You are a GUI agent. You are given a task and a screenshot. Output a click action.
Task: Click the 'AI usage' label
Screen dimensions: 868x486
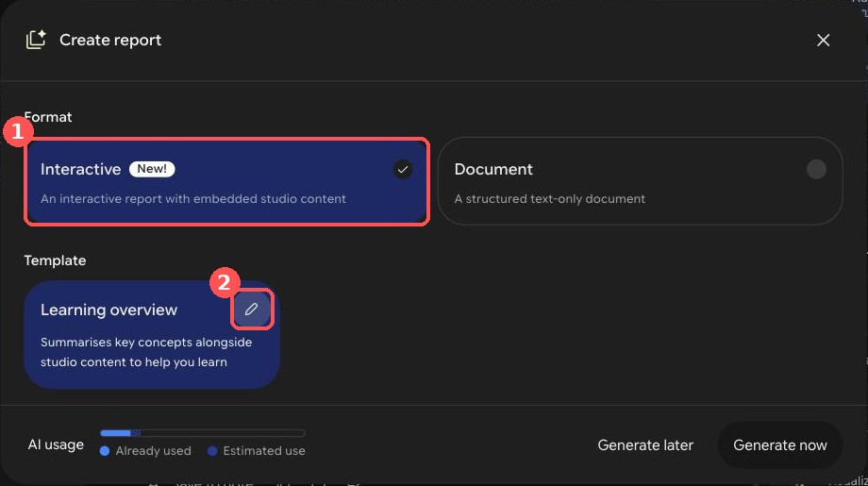pos(56,444)
